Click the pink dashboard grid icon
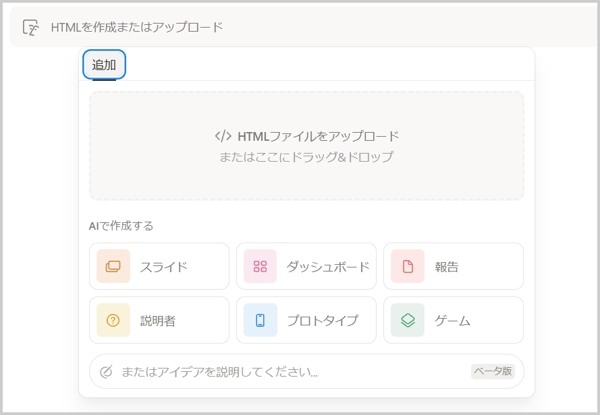This screenshot has height=415, width=600. (260, 266)
